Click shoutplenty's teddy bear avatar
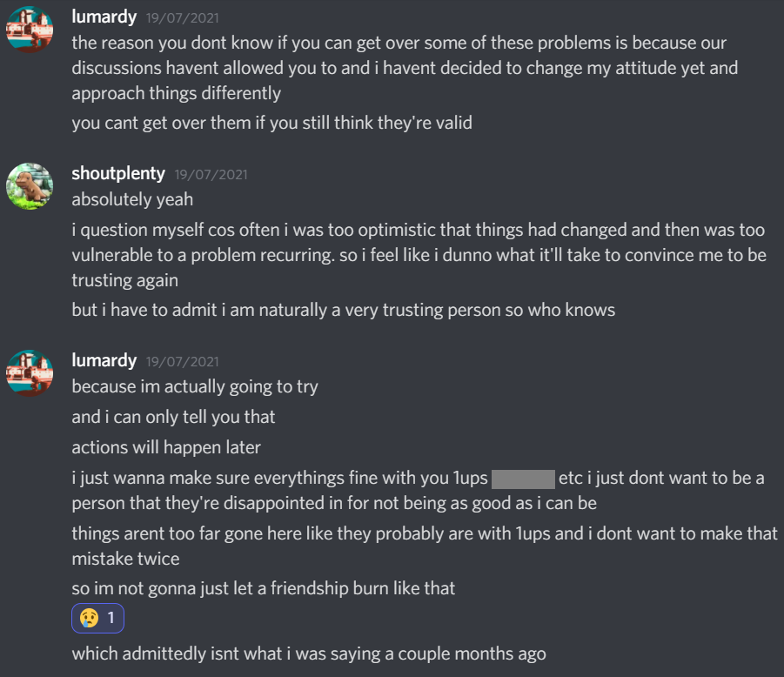Image resolution: width=784 pixels, height=677 pixels. tap(30, 186)
